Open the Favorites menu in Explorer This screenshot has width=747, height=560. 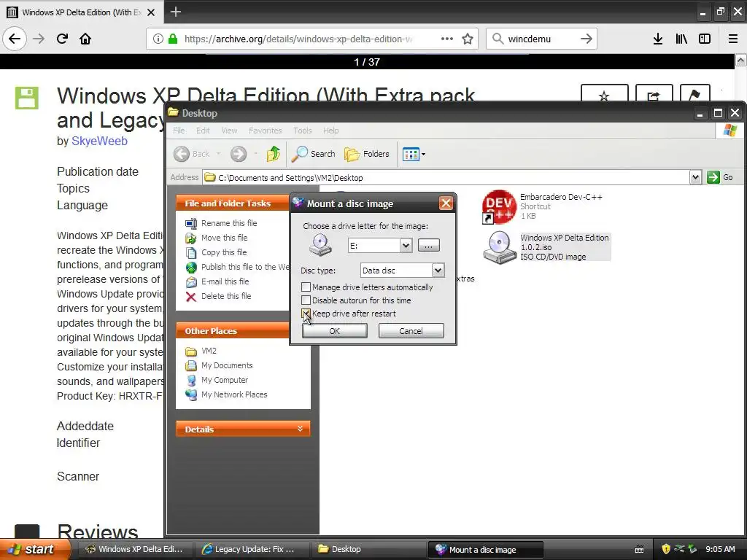point(265,131)
